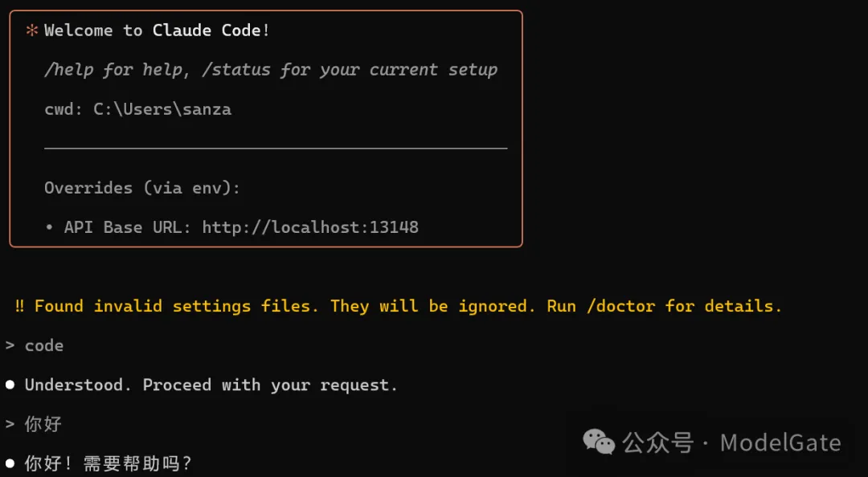Click the user message "你好"
This screenshot has width=868, height=477.
coord(43,424)
